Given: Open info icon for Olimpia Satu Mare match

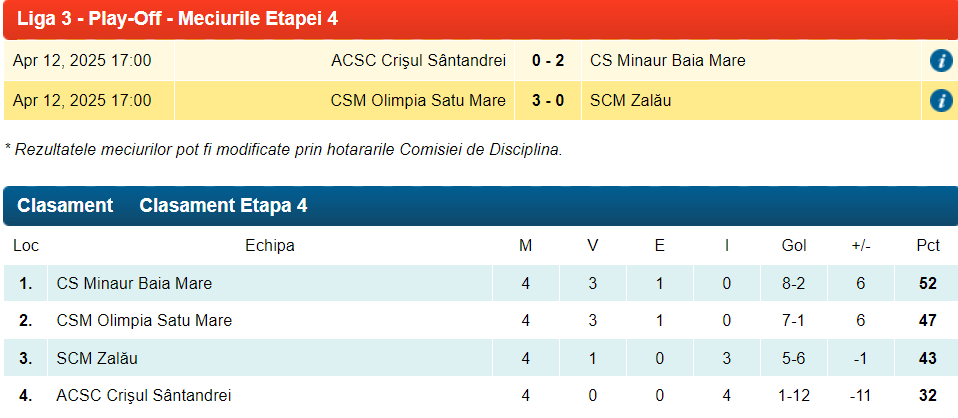Looking at the screenshot, I should point(940,101).
